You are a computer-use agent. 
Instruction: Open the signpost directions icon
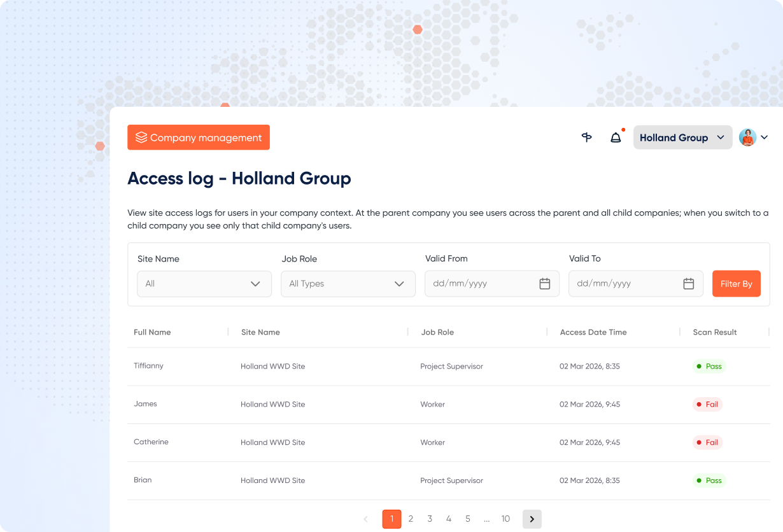pyautogui.click(x=587, y=137)
